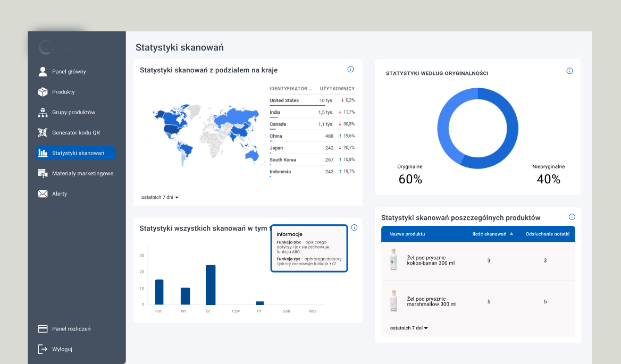The height and width of the screenshot is (364, 621).
Task: Open info icon for country scan statistics
Action: [350, 69]
